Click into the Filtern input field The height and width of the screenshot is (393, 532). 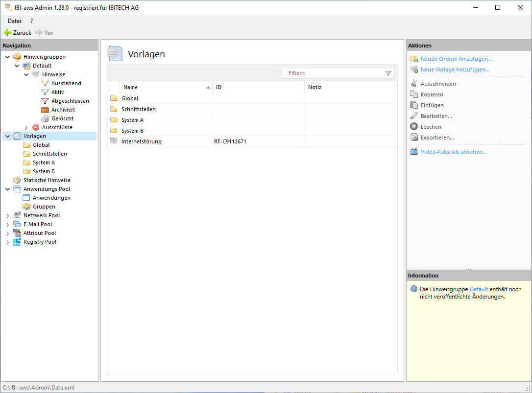click(333, 73)
